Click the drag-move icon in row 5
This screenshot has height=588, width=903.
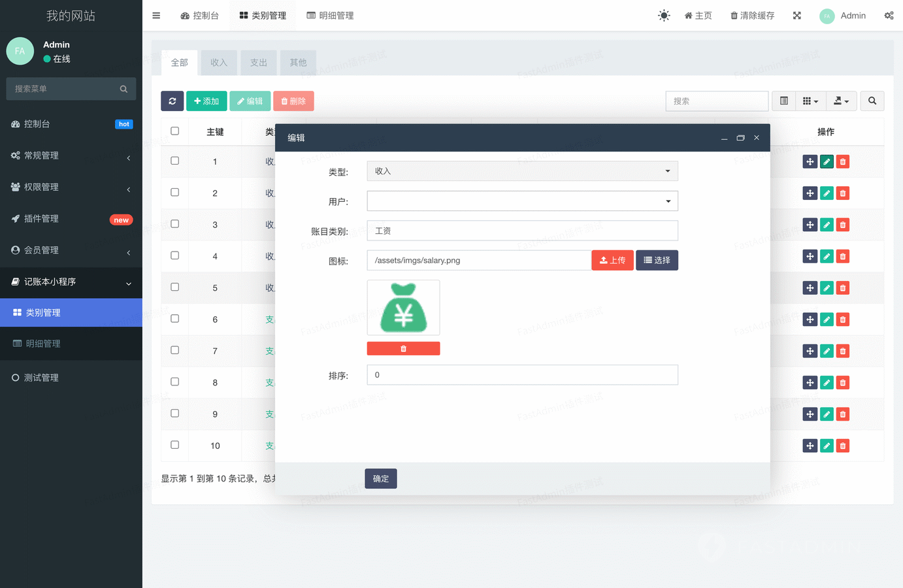point(810,288)
